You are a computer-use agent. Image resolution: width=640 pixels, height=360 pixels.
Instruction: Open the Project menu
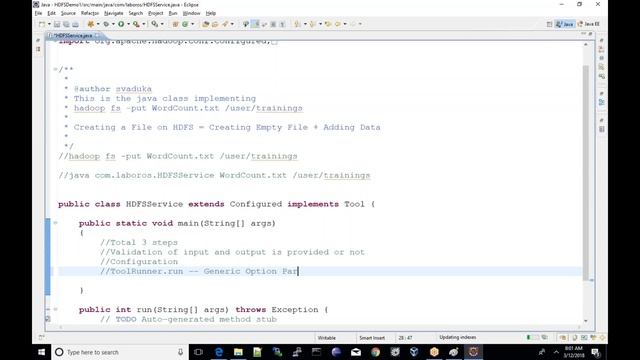click(156, 13)
